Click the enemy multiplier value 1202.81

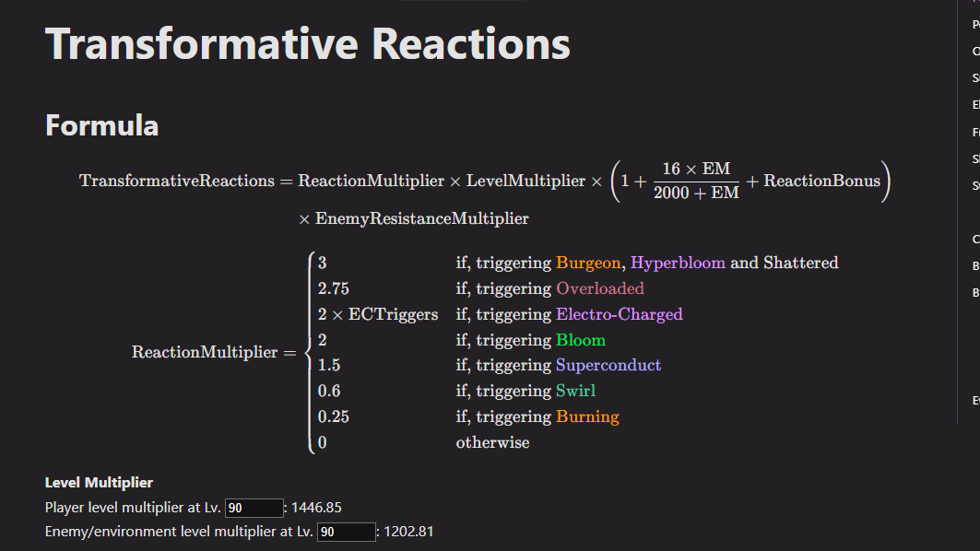(408, 532)
